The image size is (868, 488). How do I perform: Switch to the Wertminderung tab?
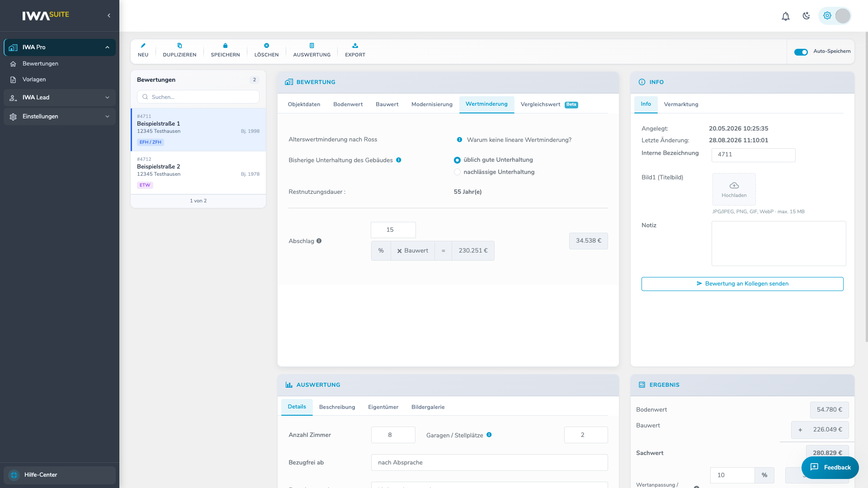click(x=486, y=104)
